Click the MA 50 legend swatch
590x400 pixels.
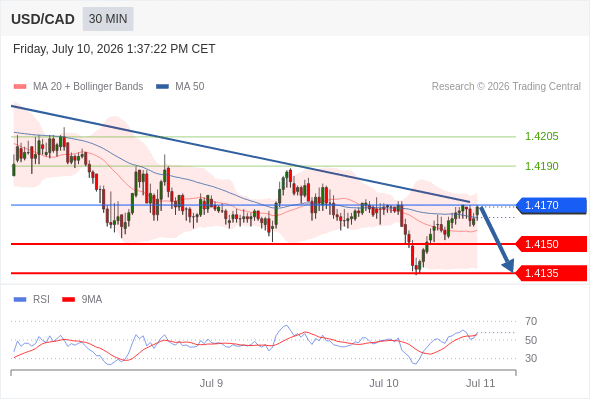pyautogui.click(x=162, y=87)
